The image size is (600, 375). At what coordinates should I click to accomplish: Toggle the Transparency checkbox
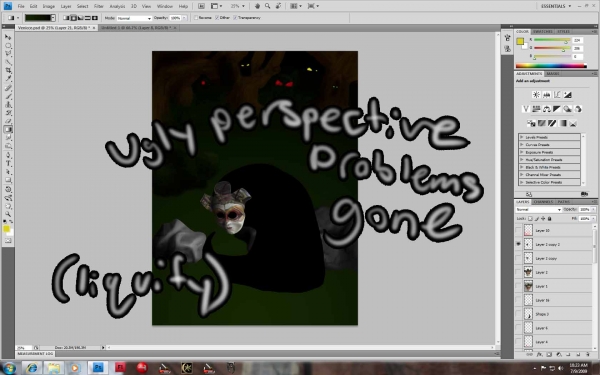tap(235, 18)
